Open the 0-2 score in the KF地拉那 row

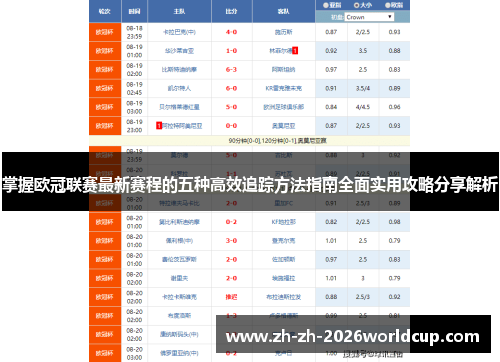[x=231, y=222]
